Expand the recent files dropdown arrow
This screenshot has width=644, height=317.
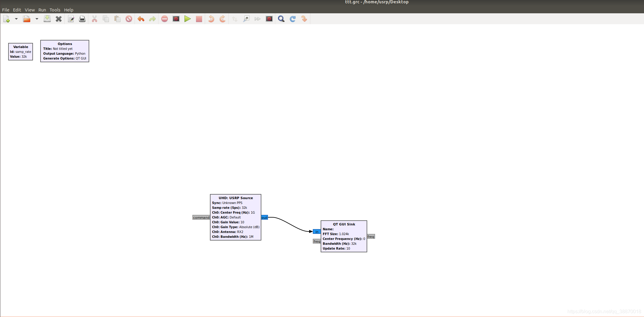pyautogui.click(x=37, y=19)
